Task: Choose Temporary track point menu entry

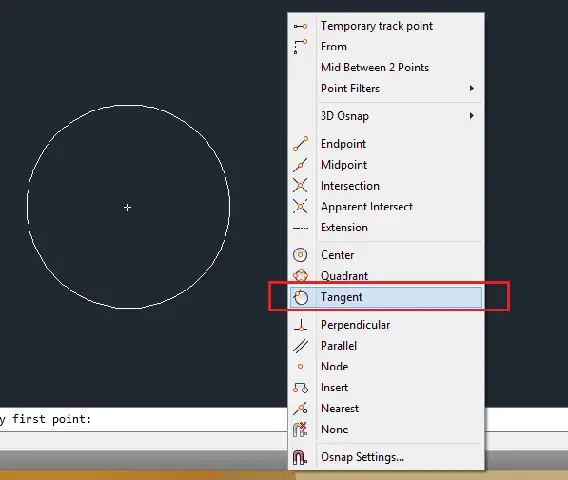Action: (x=386, y=26)
